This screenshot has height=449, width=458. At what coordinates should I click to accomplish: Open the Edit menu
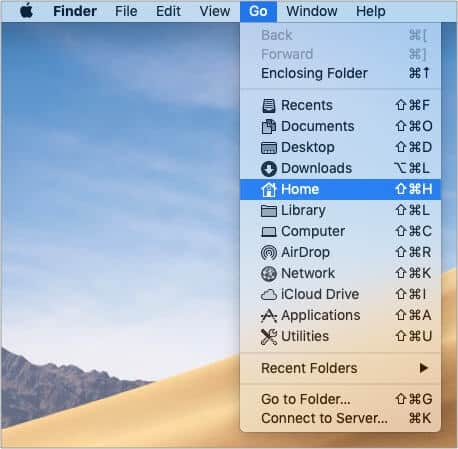[168, 11]
